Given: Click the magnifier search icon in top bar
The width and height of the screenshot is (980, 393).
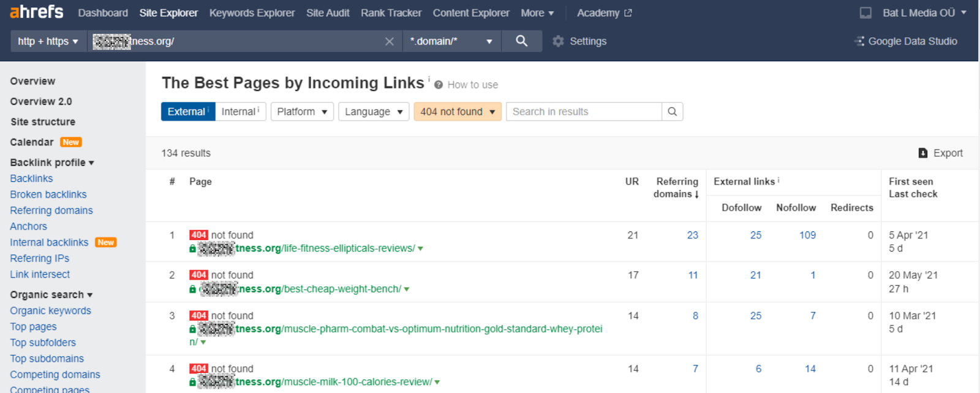Looking at the screenshot, I should pyautogui.click(x=521, y=41).
